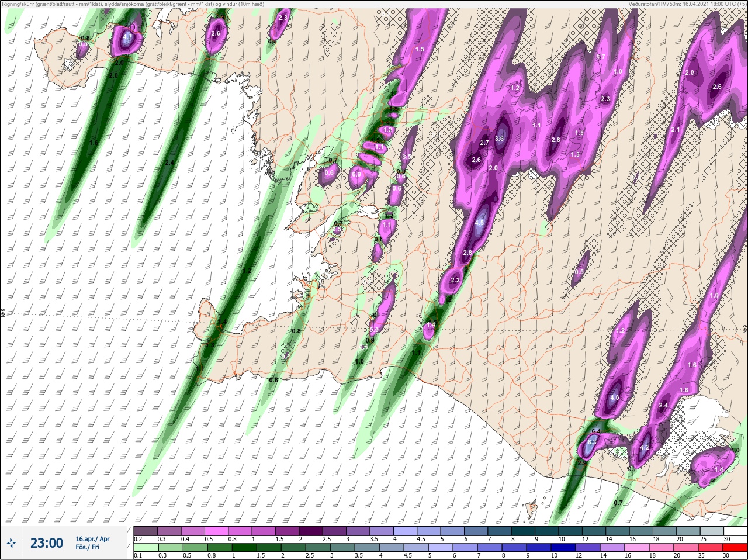This screenshot has height=560, width=748.
Task: Pick the dusky purple 0.2 snow scale swatch
Action: (x=146, y=531)
